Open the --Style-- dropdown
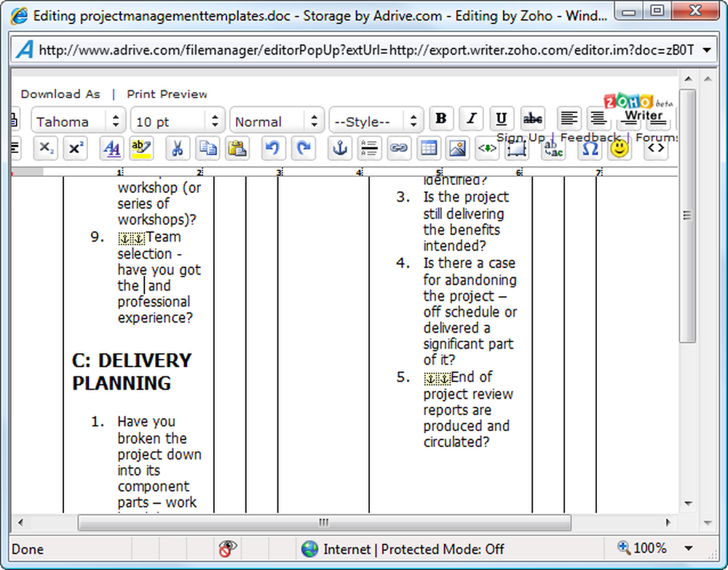 (x=376, y=121)
